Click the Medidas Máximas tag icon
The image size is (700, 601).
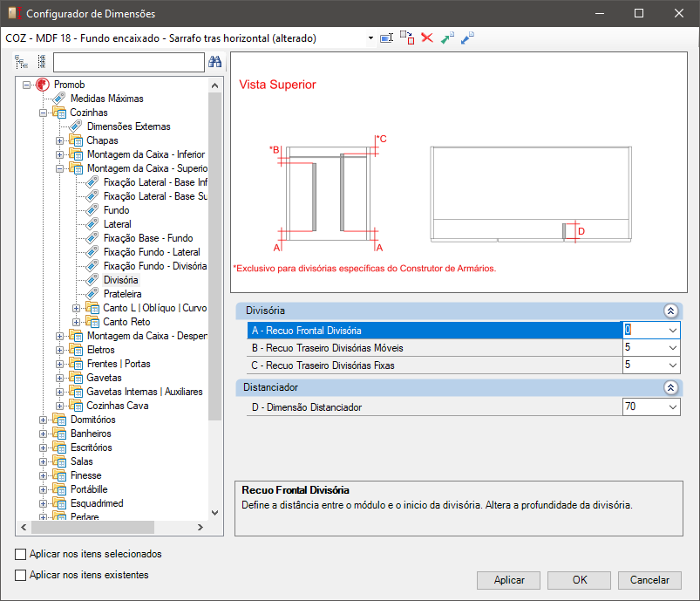(59, 99)
